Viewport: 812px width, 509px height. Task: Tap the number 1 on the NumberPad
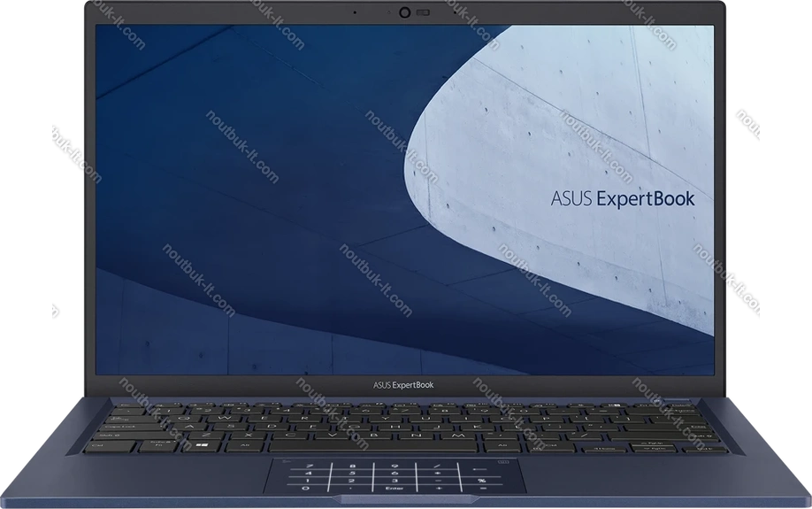307,481
